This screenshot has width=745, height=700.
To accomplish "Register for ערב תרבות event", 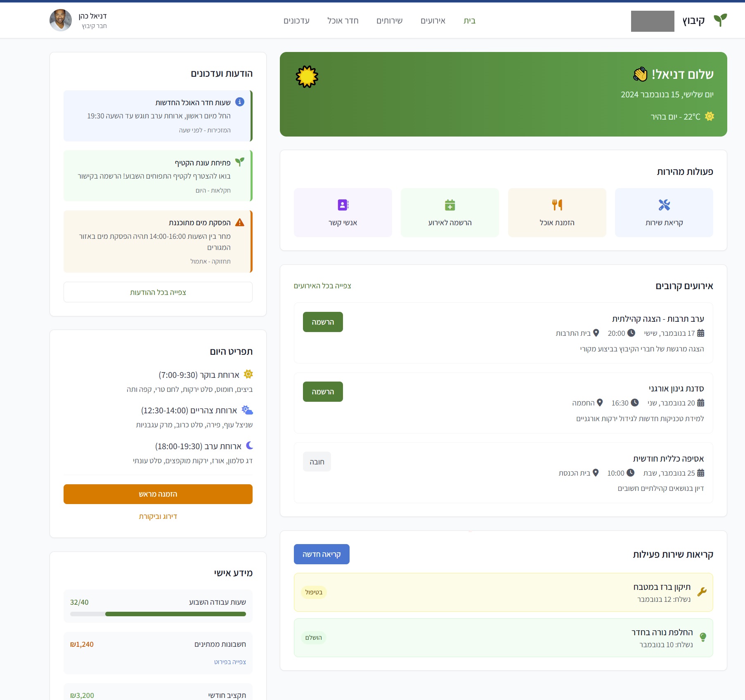I will tap(323, 322).
